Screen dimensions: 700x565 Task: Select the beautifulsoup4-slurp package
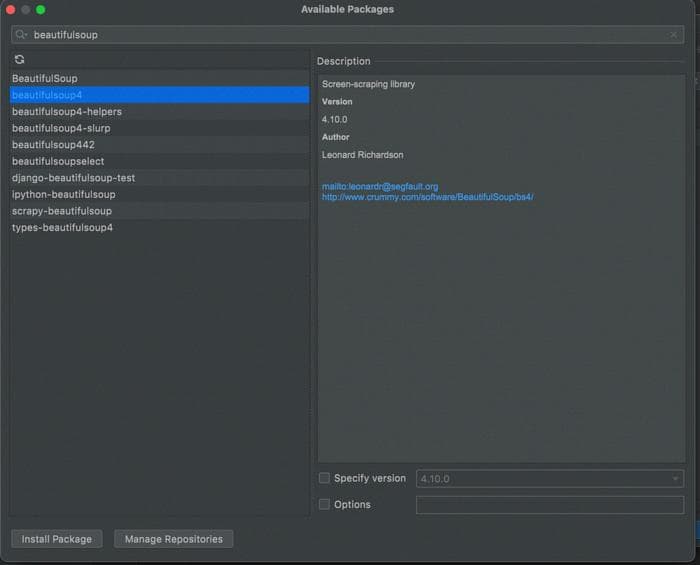pyautogui.click(x=159, y=128)
